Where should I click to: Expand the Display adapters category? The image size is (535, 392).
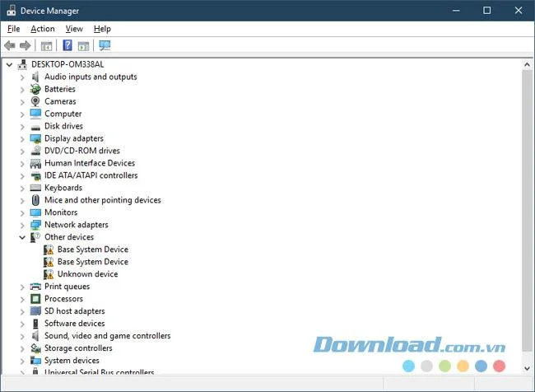point(22,139)
